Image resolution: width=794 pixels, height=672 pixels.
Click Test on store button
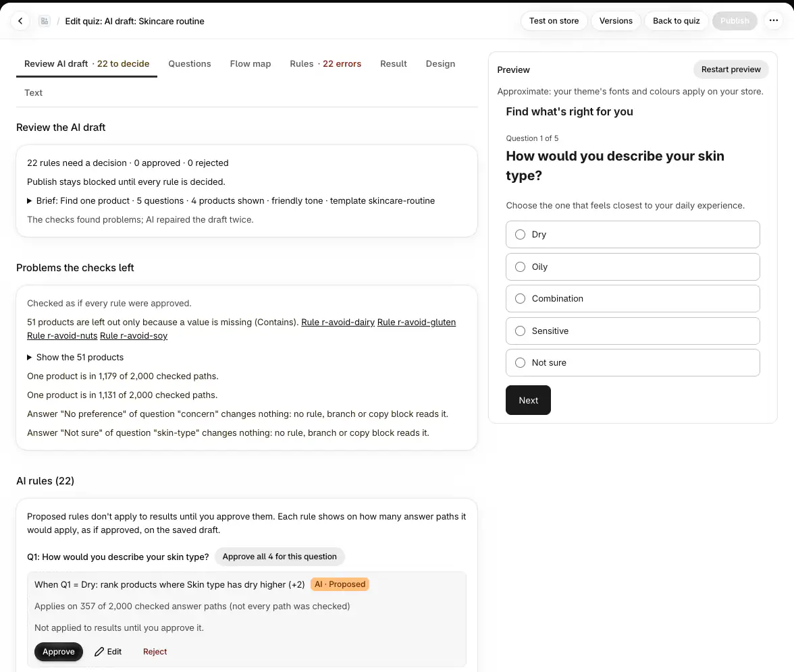pos(554,21)
